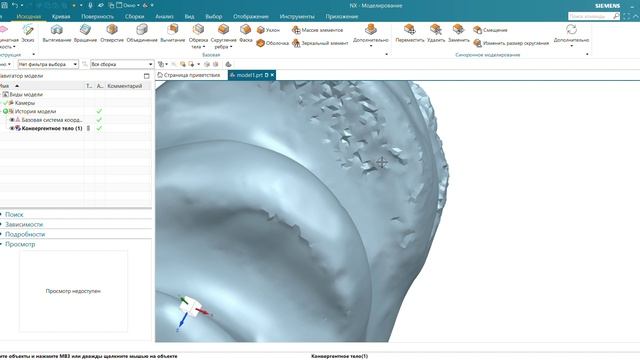Click the command search magnifier icon

coord(616,16)
